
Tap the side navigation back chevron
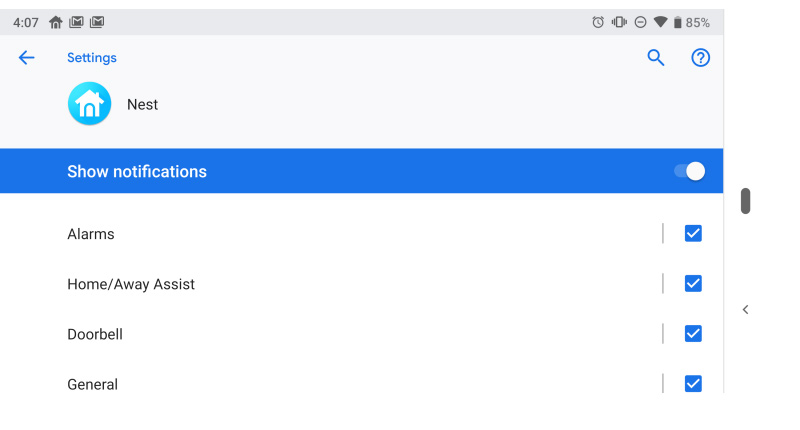(x=745, y=310)
